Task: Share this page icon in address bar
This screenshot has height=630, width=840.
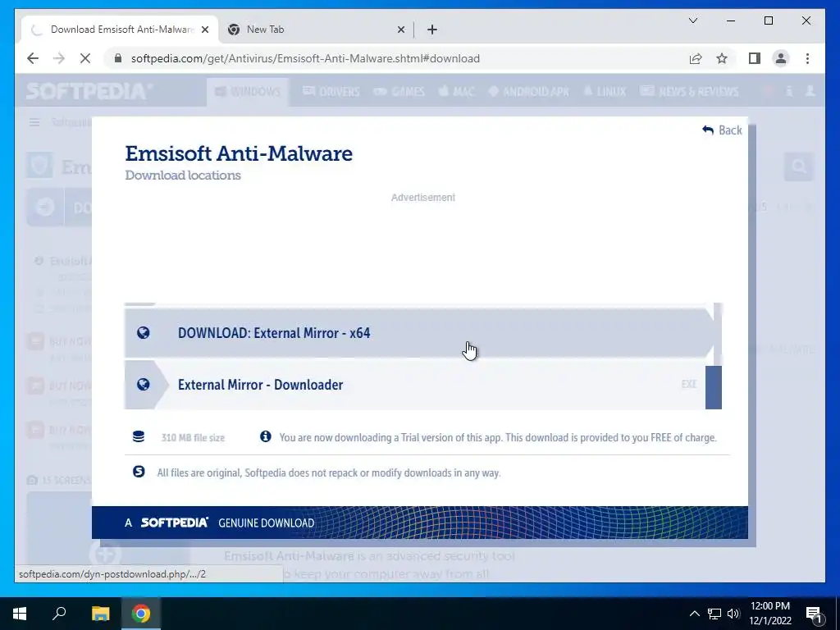Action: [696, 58]
